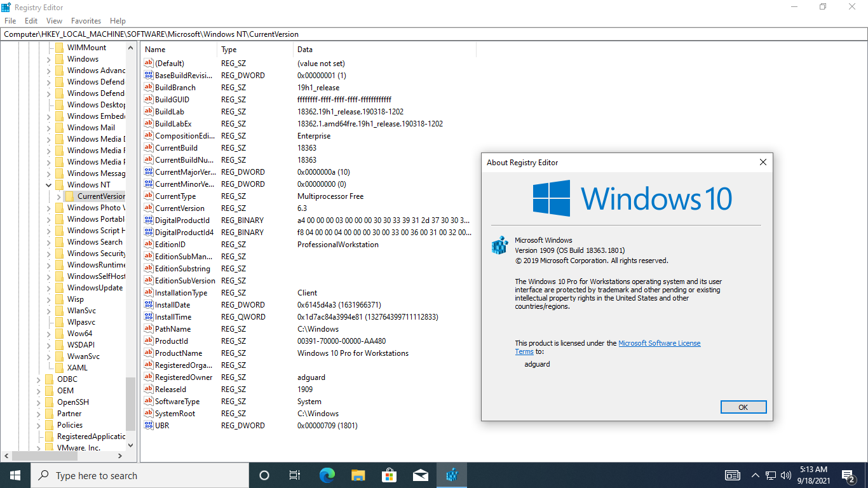
Task: Select the Windows Photo Viewer tree item
Action: click(96, 208)
